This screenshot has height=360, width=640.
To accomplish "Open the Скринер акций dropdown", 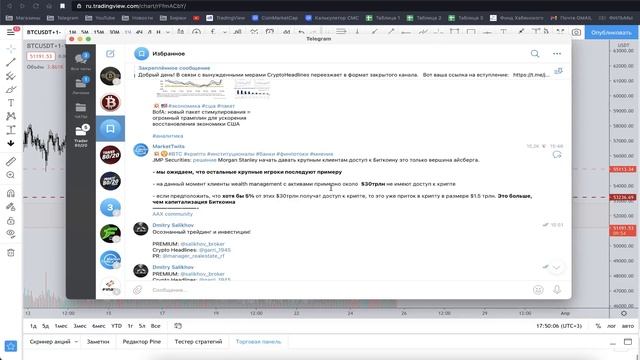I will tap(53, 342).
